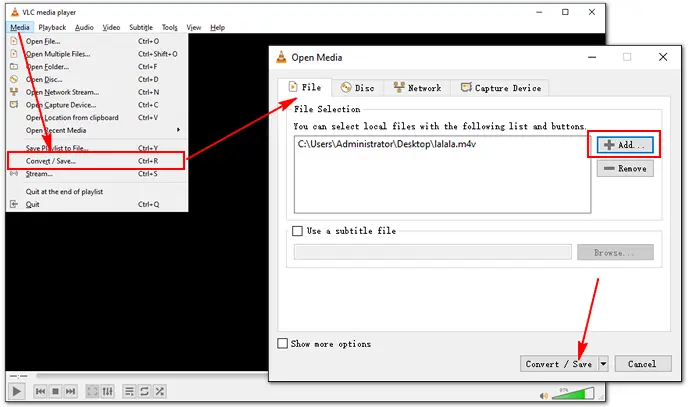Open the Tools menu
This screenshot has width=700, height=407.
[170, 27]
